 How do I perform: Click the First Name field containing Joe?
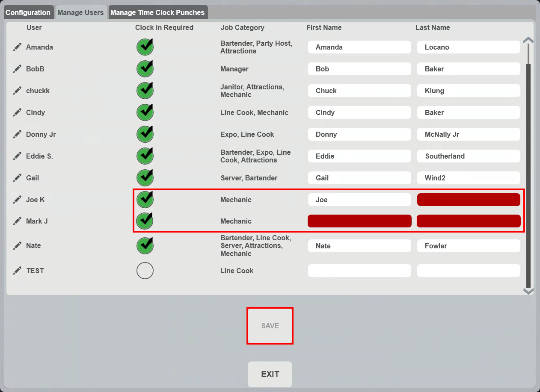[x=359, y=200]
